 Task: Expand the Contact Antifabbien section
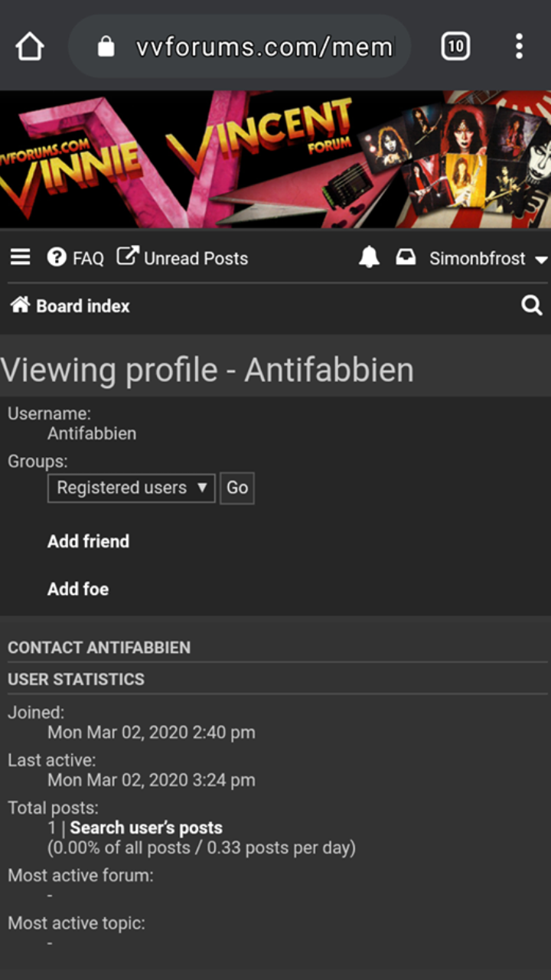(x=99, y=648)
